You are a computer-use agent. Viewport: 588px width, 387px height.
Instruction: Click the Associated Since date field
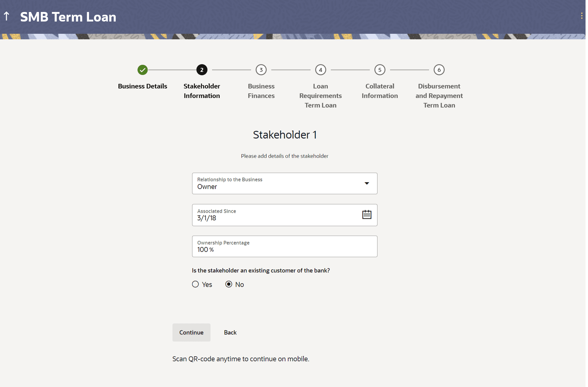click(284, 215)
